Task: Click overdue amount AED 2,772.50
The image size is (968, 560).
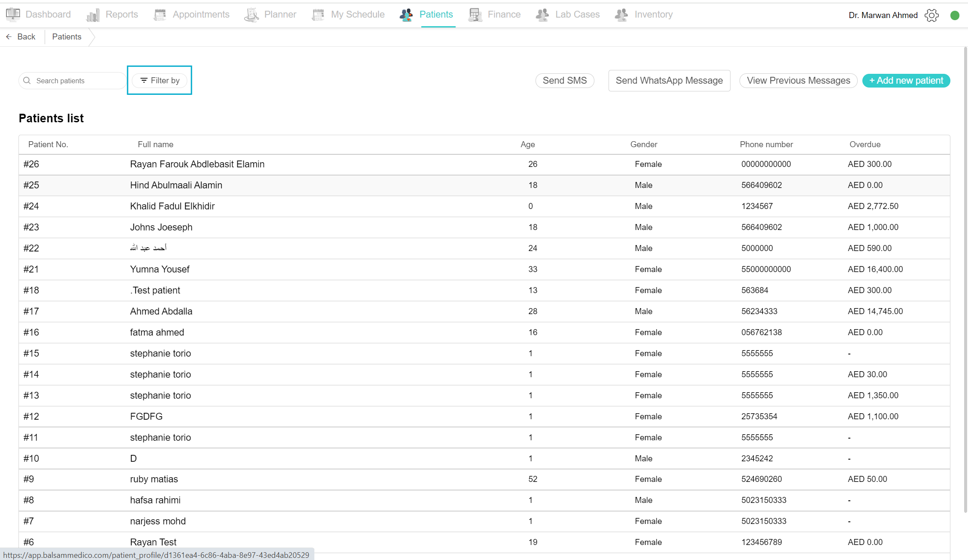Action: [x=873, y=206]
